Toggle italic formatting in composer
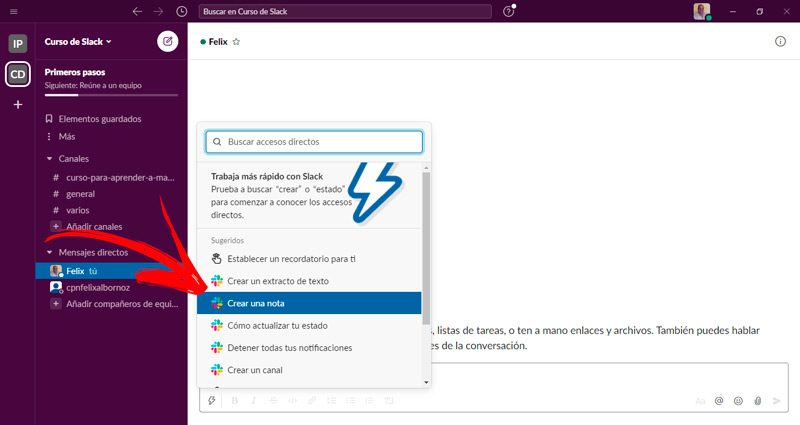The image size is (800, 425). pyautogui.click(x=254, y=401)
